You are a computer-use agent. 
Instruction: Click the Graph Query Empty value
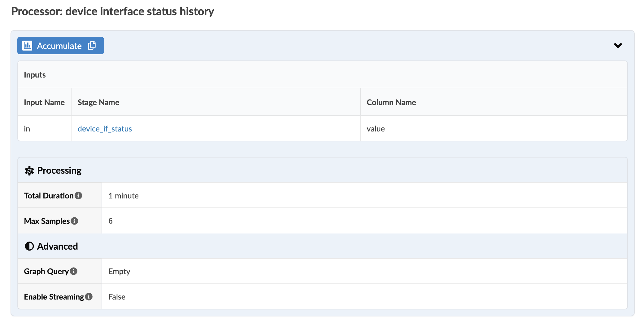click(119, 271)
